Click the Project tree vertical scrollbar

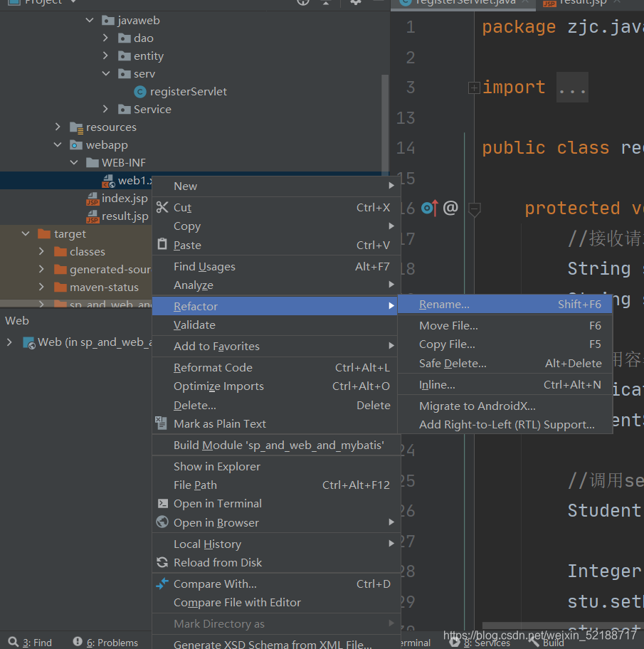385,124
